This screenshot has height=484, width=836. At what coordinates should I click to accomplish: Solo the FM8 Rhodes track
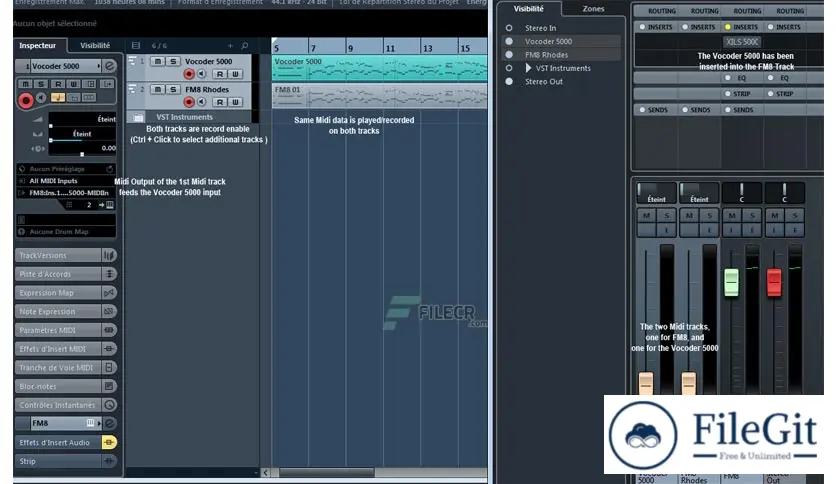pyautogui.click(x=173, y=90)
